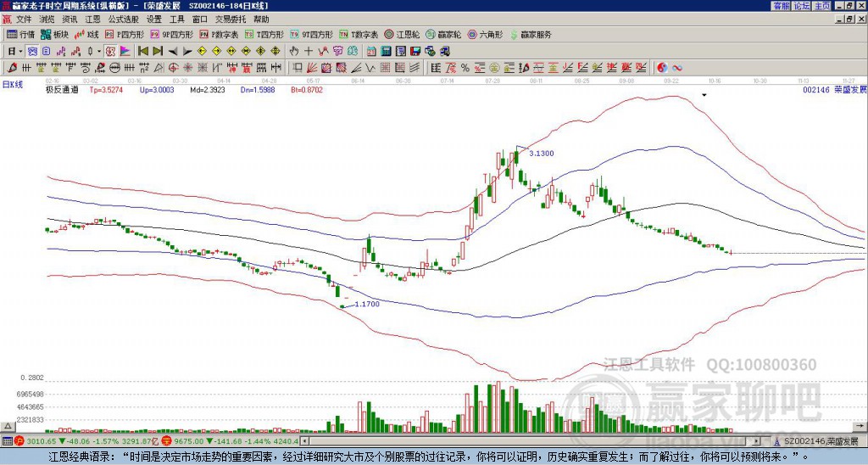
Task: Click the 3.1300 high price marker
Action: click(541, 153)
